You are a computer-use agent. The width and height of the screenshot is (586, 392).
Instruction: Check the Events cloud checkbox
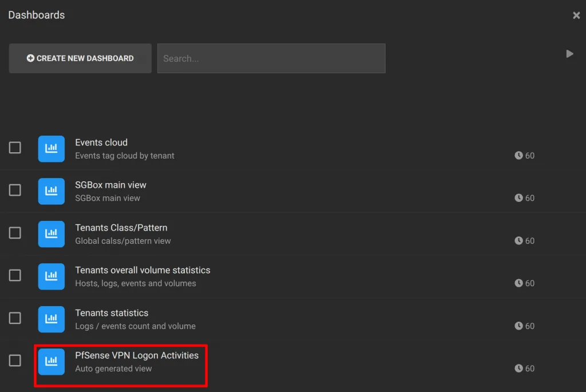[15, 148]
